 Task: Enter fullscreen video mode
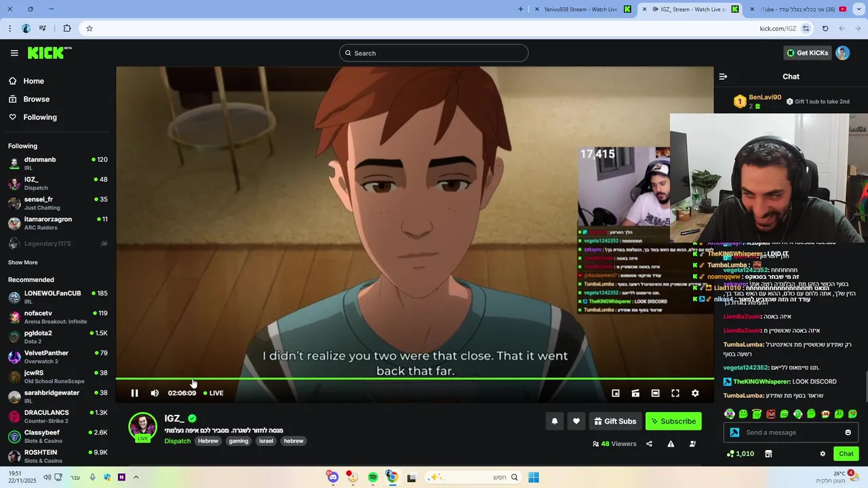coord(675,393)
